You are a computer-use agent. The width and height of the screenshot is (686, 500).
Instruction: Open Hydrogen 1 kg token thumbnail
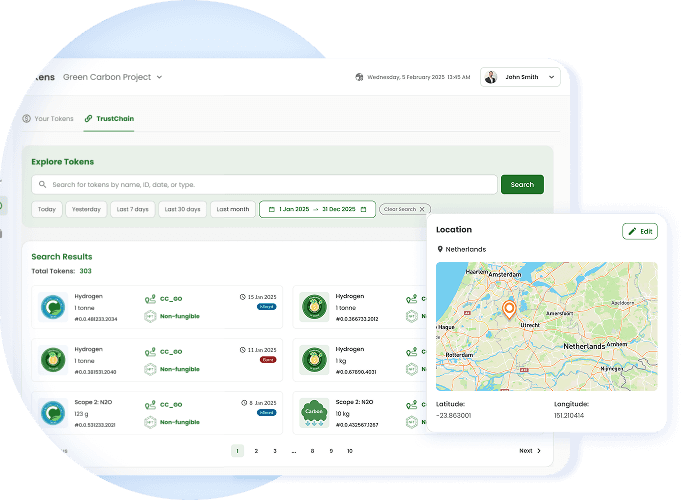point(314,360)
